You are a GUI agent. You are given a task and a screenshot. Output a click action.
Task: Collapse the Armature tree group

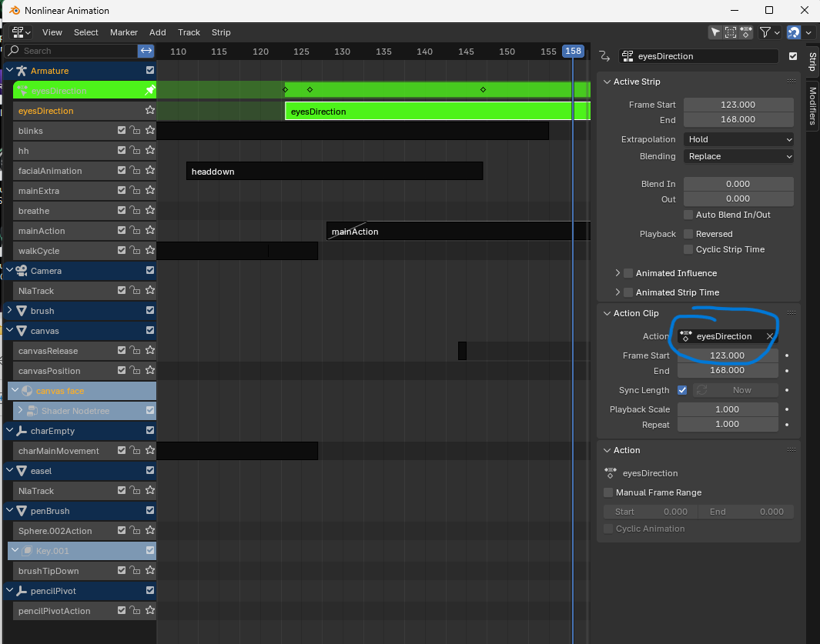coord(9,70)
